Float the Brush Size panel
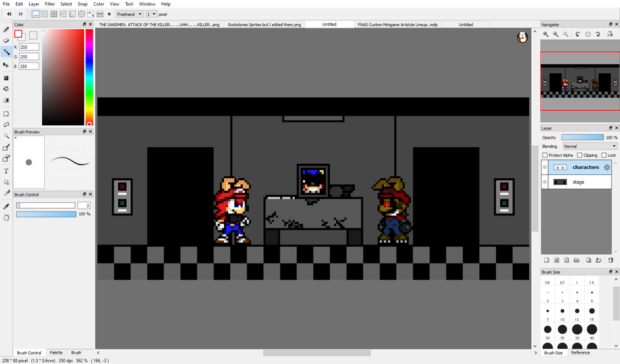 click(x=610, y=272)
